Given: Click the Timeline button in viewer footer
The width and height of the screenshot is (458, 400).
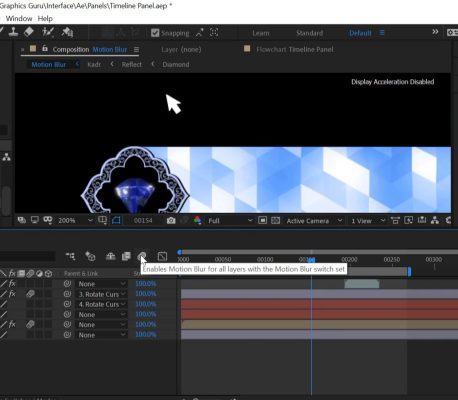Looking at the screenshot, I should [422, 220].
